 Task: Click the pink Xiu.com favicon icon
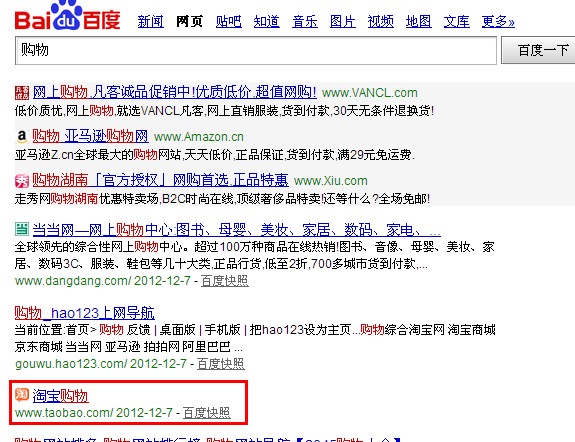click(22, 181)
